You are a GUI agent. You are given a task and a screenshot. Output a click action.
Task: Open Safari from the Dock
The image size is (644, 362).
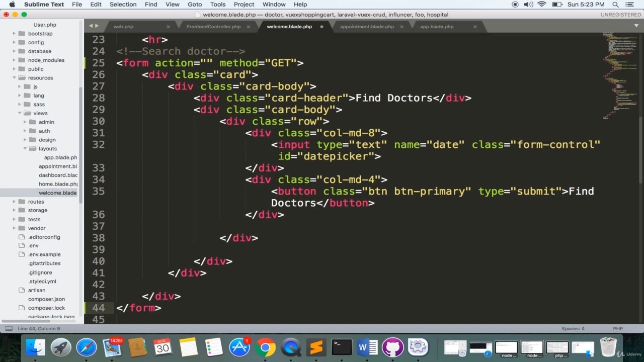[x=87, y=347]
